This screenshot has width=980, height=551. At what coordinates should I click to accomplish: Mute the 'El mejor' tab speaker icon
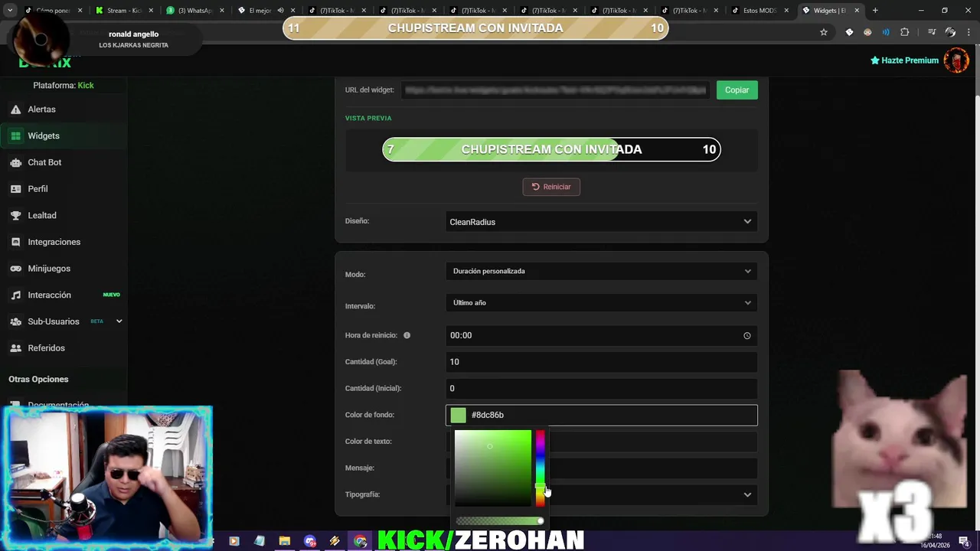(x=280, y=11)
